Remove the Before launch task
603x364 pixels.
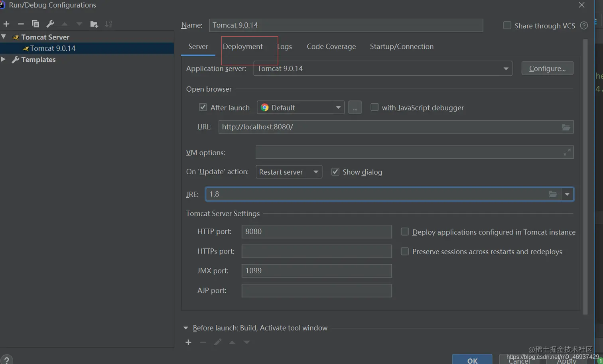coord(203,342)
